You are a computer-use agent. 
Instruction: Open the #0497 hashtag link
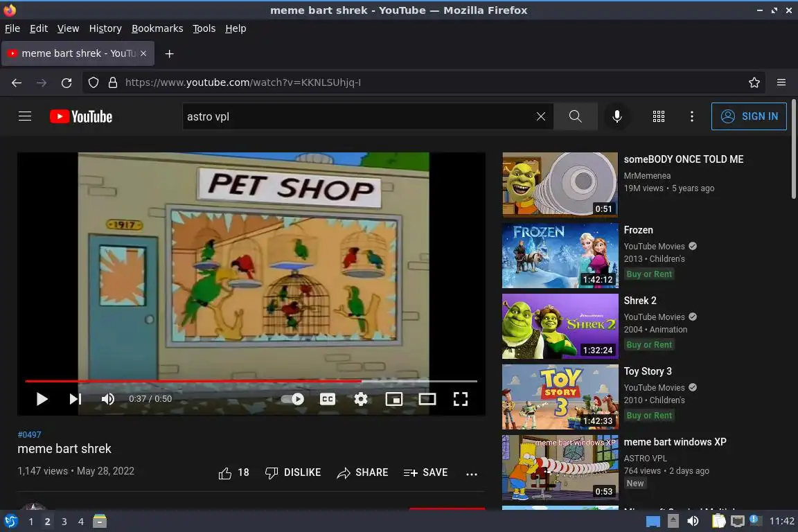click(x=30, y=435)
